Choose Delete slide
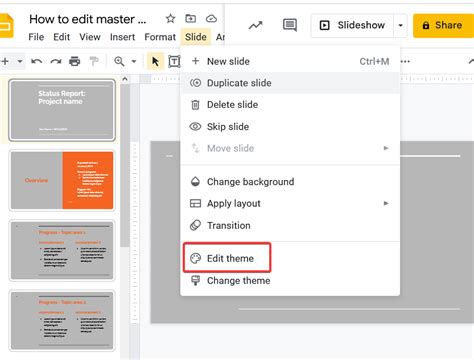 click(x=290, y=105)
